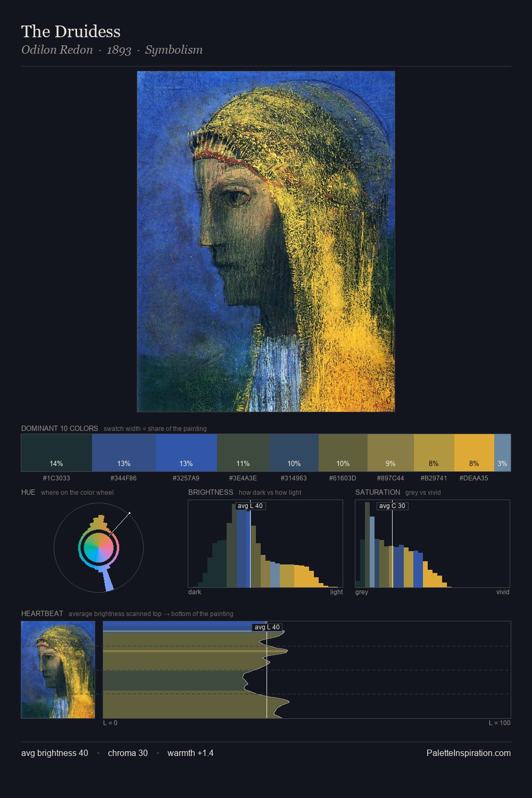The height and width of the screenshot is (798, 532).
Task: Click the 'Symbolism' style label
Action: (x=174, y=50)
